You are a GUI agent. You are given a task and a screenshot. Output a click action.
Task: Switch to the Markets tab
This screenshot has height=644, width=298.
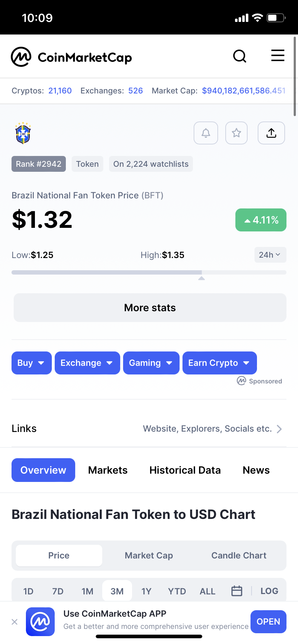pyautogui.click(x=108, y=470)
